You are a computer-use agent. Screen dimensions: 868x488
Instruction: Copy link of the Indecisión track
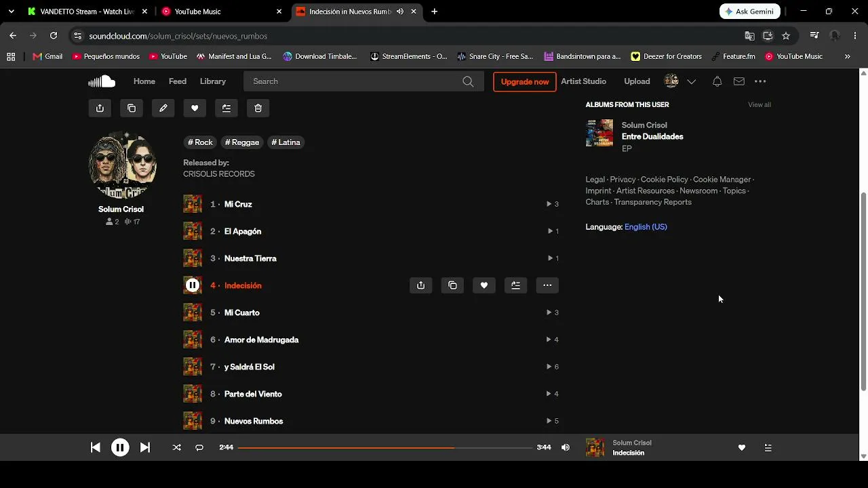452,285
